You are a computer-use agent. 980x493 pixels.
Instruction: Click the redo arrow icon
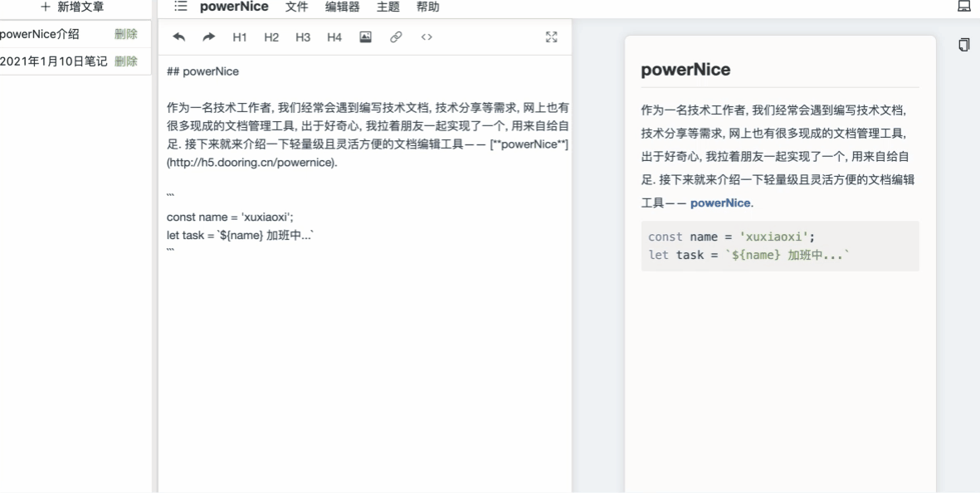[x=209, y=37]
